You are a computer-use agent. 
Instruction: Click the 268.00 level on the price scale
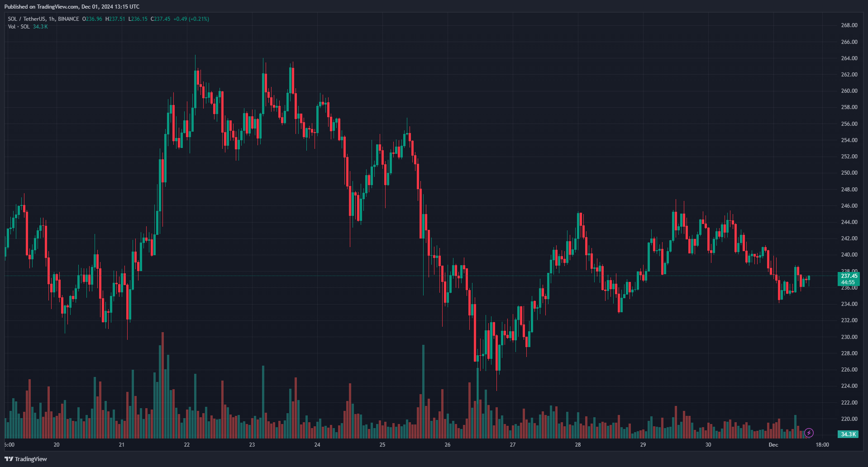849,25
